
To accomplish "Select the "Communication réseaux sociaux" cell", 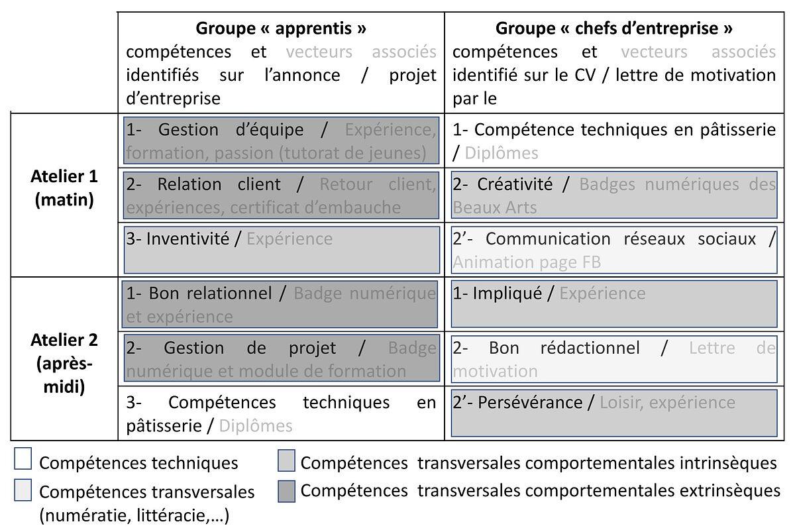I will [x=614, y=250].
